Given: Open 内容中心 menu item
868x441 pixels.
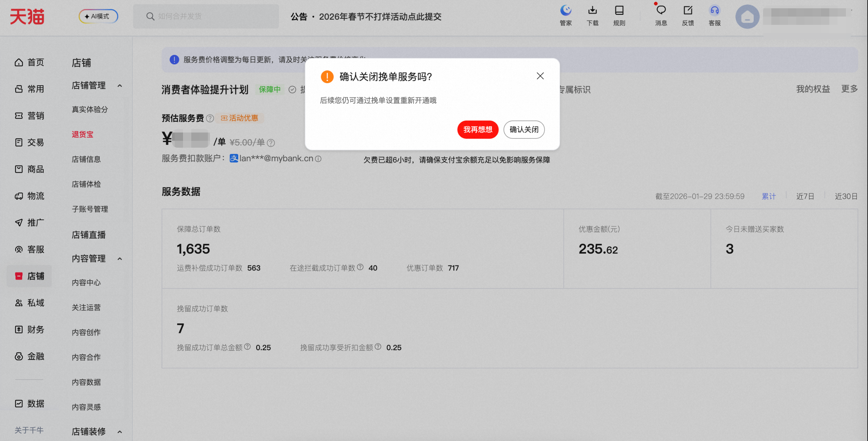Looking at the screenshot, I should tap(86, 282).
